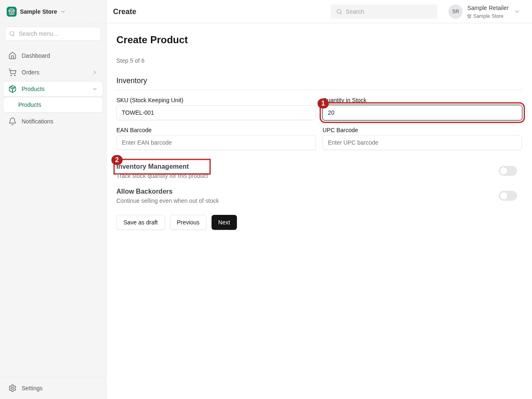Open the Sample Retailer account dropdown
The width and height of the screenshot is (532, 399).
pos(517,12)
